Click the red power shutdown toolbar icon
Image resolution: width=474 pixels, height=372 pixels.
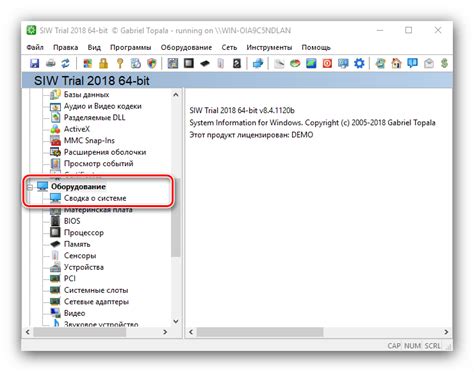tap(327, 63)
